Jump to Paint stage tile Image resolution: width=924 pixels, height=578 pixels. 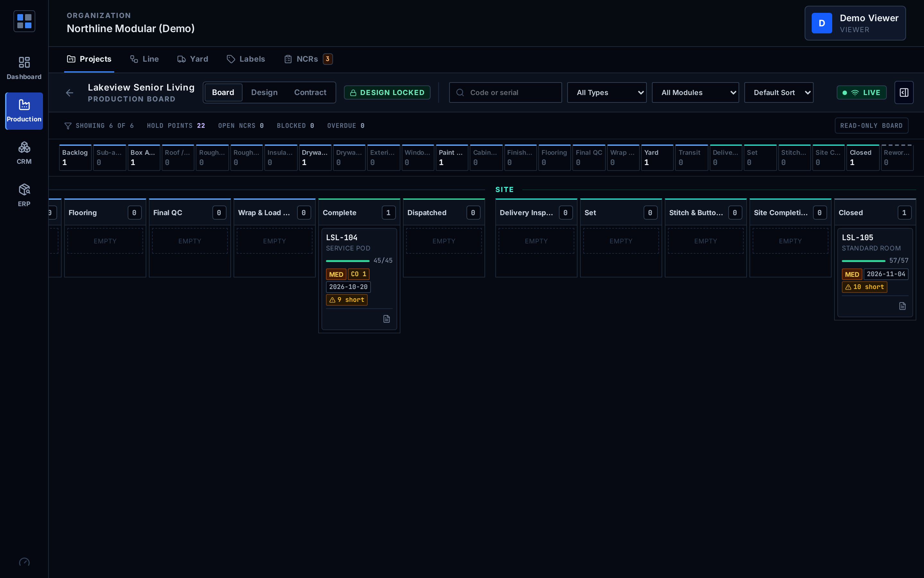tap(452, 157)
